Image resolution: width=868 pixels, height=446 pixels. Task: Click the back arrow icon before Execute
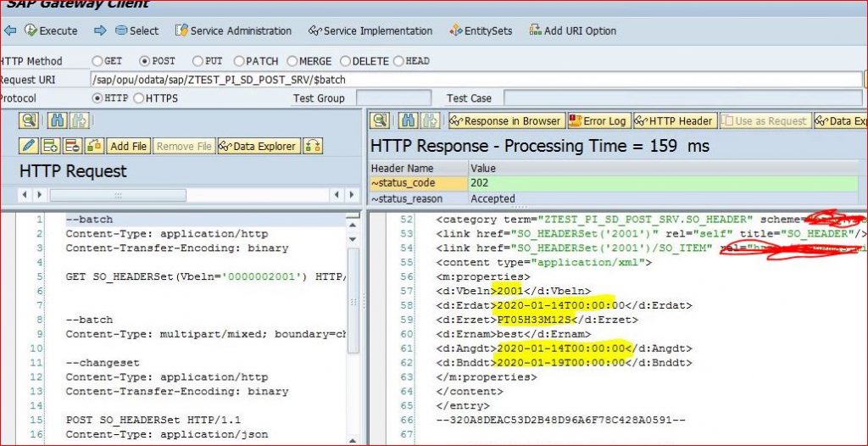click(9, 31)
